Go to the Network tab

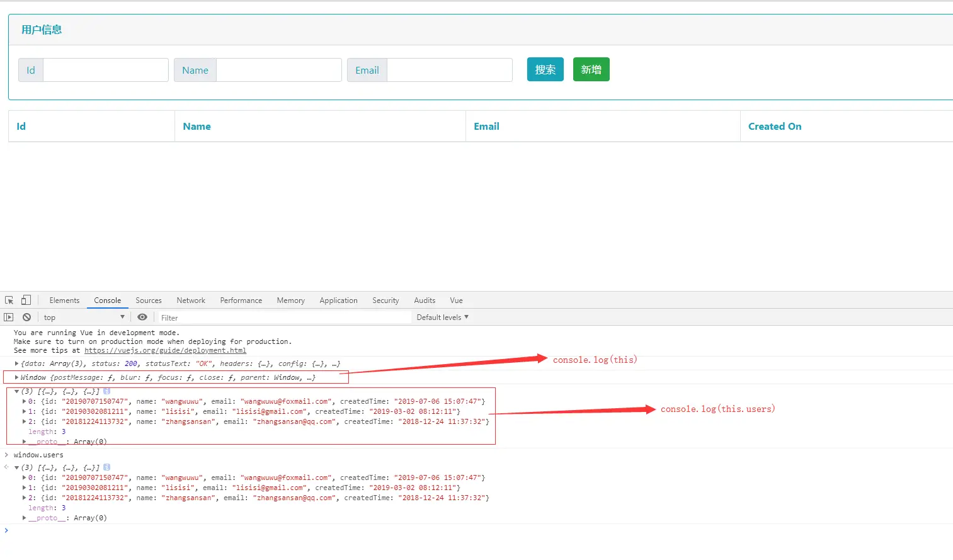(191, 300)
